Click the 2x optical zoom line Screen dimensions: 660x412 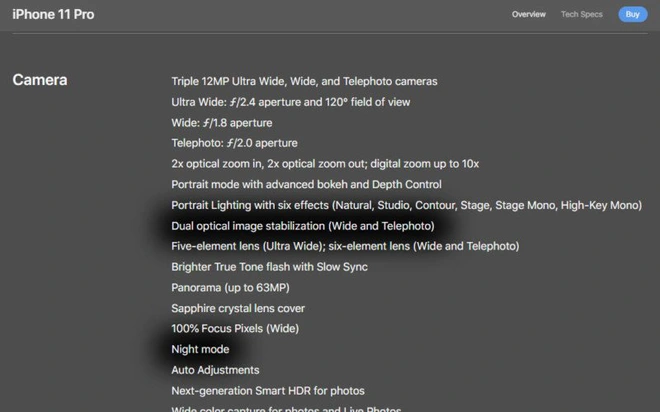[325, 164]
